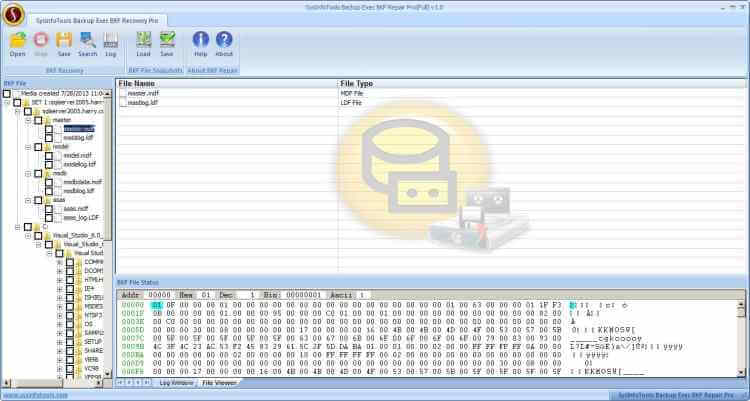Screen dimensions: 750x401
Task: Click the hex viewer scrollbar down arrow
Action: (741, 372)
